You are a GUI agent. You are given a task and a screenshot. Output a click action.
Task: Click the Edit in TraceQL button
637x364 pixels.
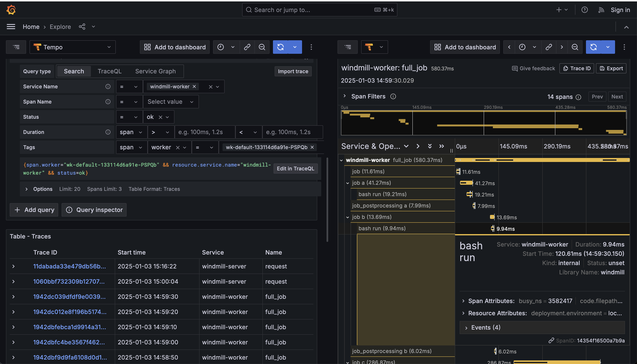click(295, 169)
